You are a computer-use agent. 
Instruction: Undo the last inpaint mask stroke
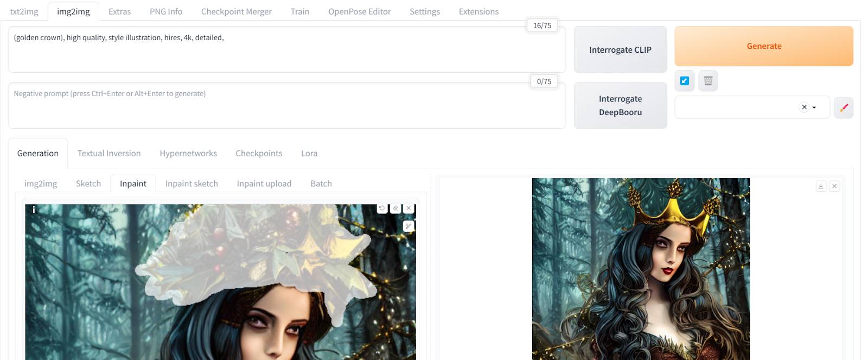(382, 209)
